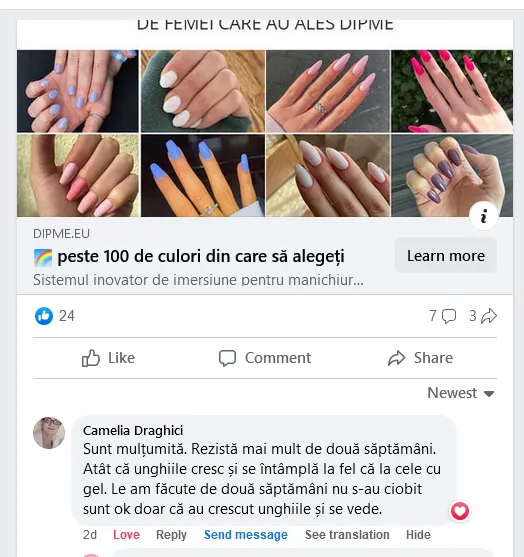The height and width of the screenshot is (557, 524).
Task: Click the Comment button
Action: coord(265,358)
